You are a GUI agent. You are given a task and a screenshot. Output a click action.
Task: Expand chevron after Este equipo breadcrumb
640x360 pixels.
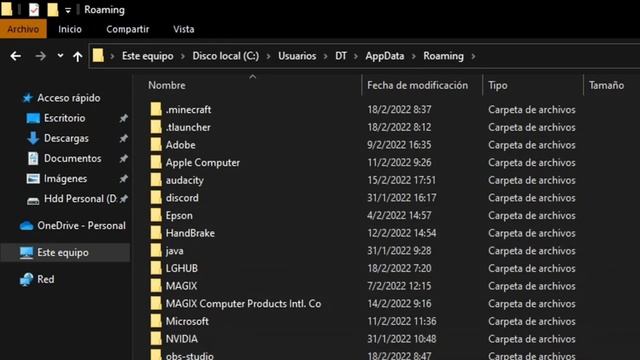point(183,56)
